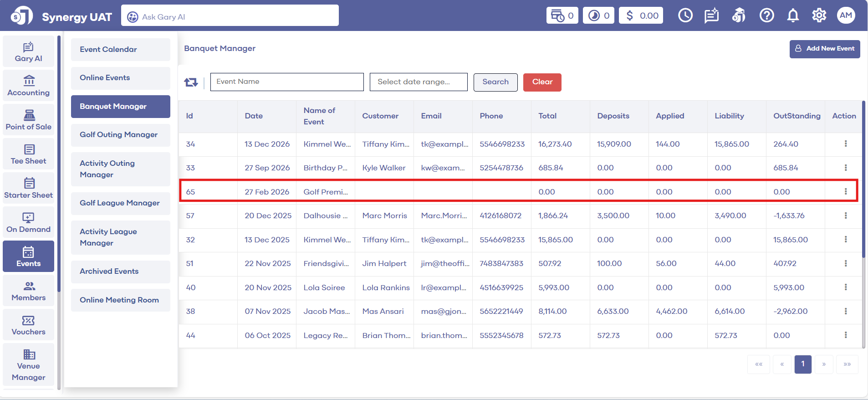The width and height of the screenshot is (868, 400).
Task: Focus the Event Name search field
Action: tap(287, 82)
